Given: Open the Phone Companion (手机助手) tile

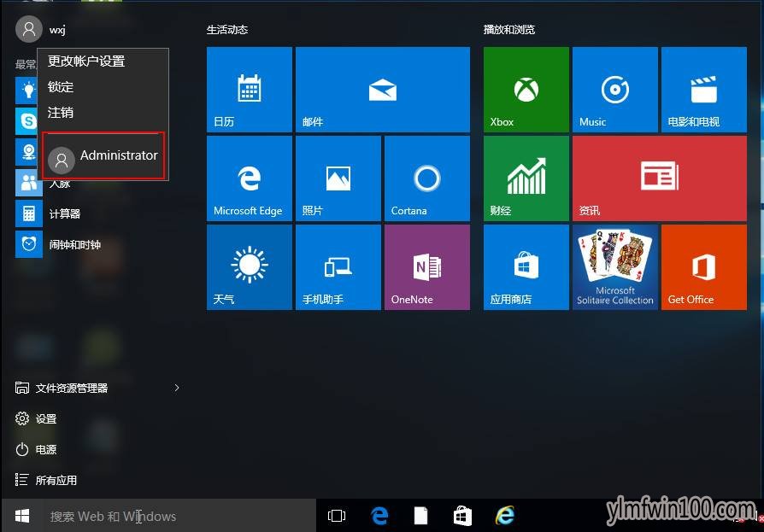Looking at the screenshot, I should pos(338,267).
